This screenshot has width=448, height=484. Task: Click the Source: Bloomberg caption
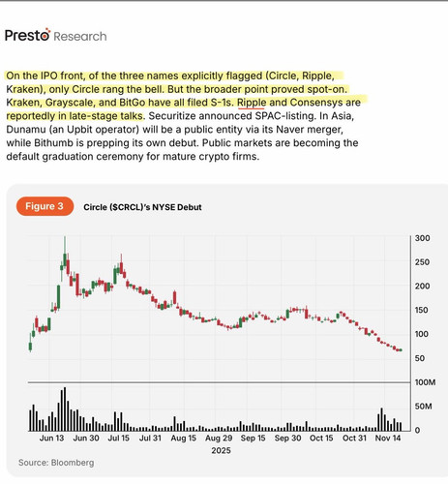pyautogui.click(x=56, y=463)
